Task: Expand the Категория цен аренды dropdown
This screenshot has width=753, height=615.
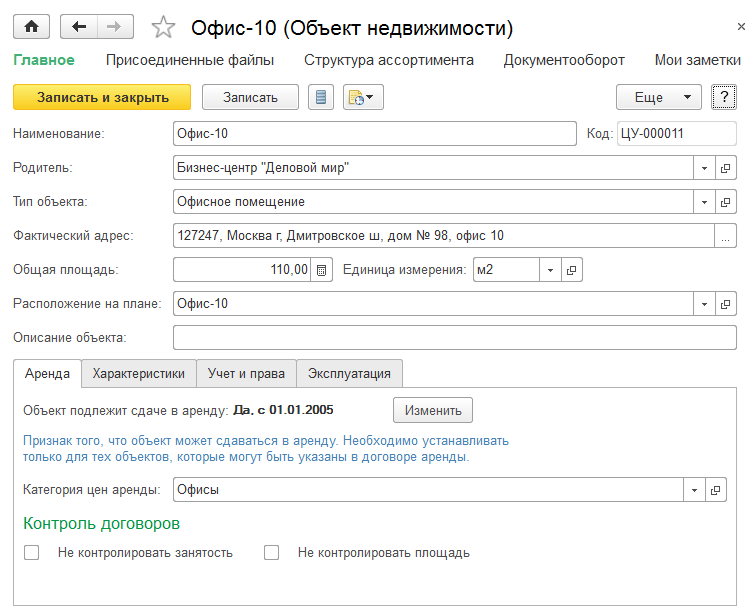Action: [x=695, y=490]
